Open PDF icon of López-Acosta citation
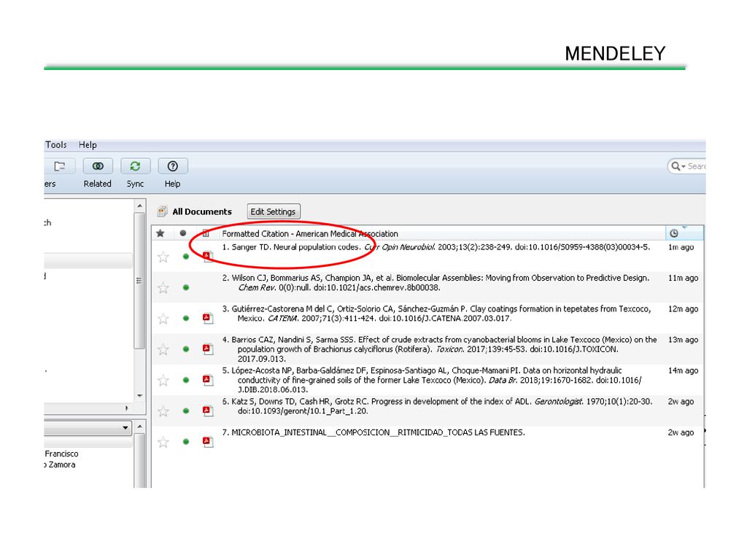747x560 pixels. point(208,380)
